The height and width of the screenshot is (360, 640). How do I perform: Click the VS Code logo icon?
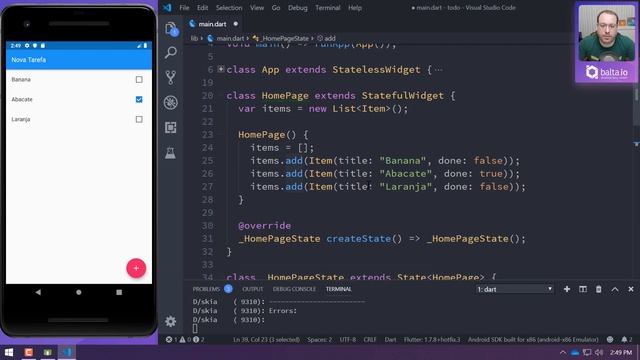click(167, 8)
